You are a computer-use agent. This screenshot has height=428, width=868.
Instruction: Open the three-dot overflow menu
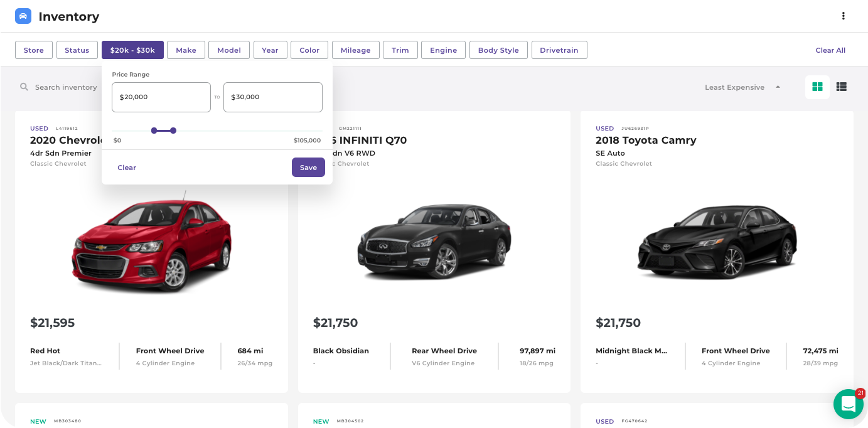tap(844, 15)
